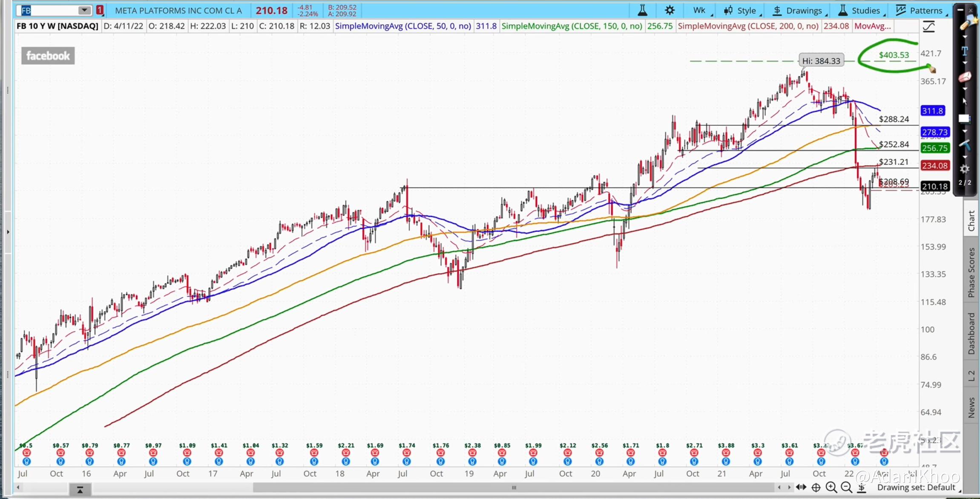The width and height of the screenshot is (980, 499).
Task: Click the red number 1 link indicator
Action: [100, 10]
